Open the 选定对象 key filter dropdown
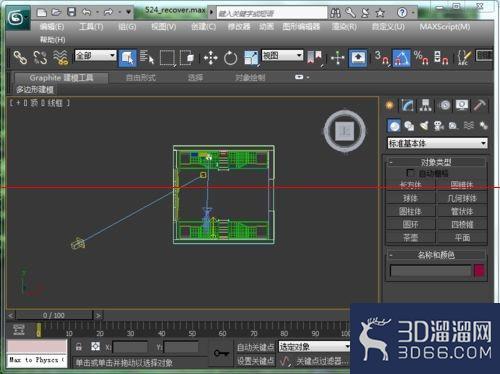This screenshot has width=500, height=374. coord(315,347)
